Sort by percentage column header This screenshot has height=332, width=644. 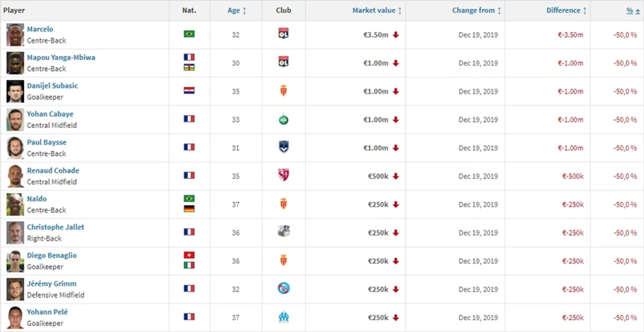click(x=633, y=11)
